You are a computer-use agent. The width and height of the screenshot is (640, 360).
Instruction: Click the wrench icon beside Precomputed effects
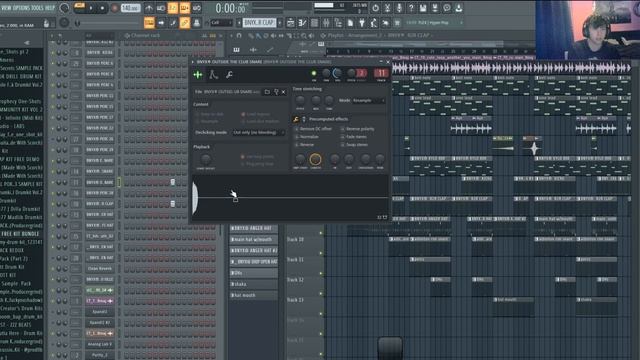[x=296, y=119]
